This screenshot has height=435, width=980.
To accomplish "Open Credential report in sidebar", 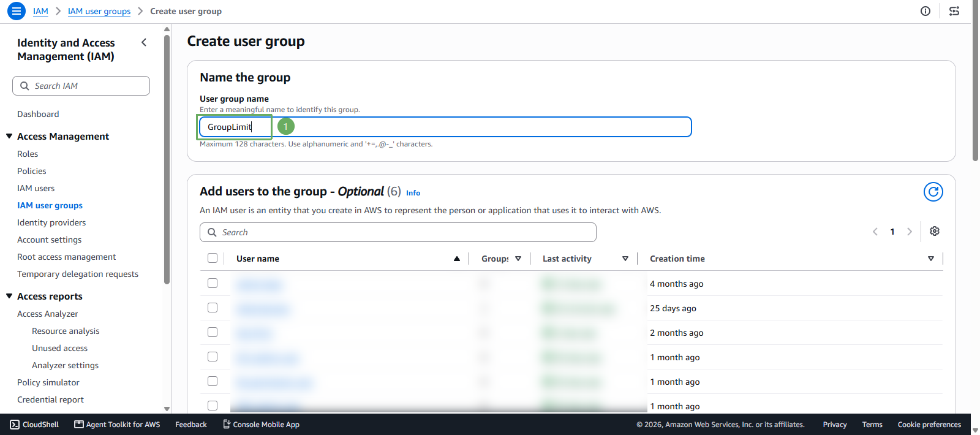I will (51, 399).
